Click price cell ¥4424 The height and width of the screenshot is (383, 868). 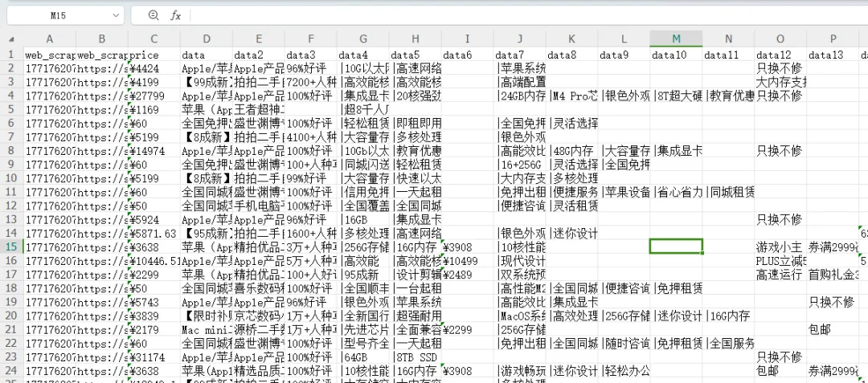tap(154, 68)
